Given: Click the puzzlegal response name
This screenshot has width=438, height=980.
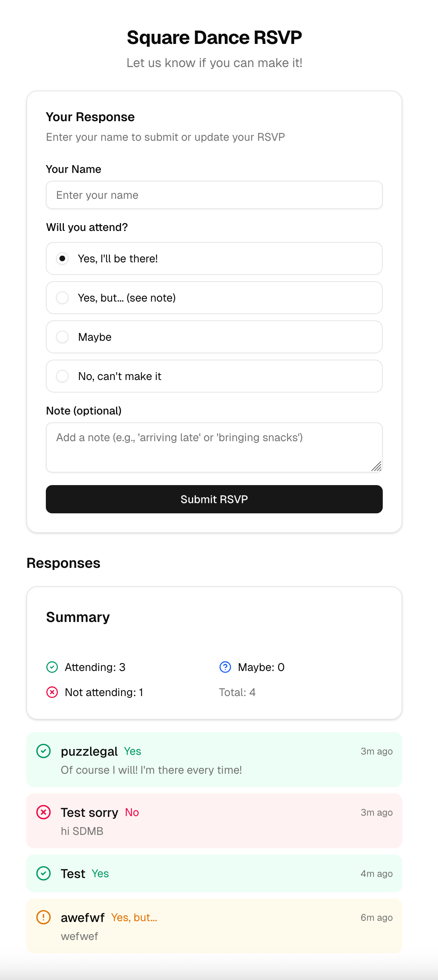Looking at the screenshot, I should coord(89,751).
